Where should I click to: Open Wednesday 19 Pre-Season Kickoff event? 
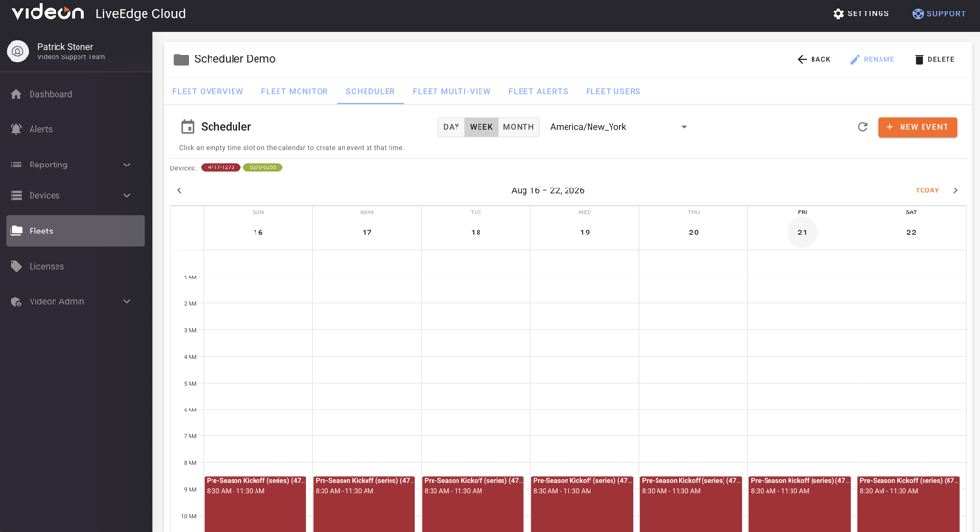pyautogui.click(x=581, y=504)
